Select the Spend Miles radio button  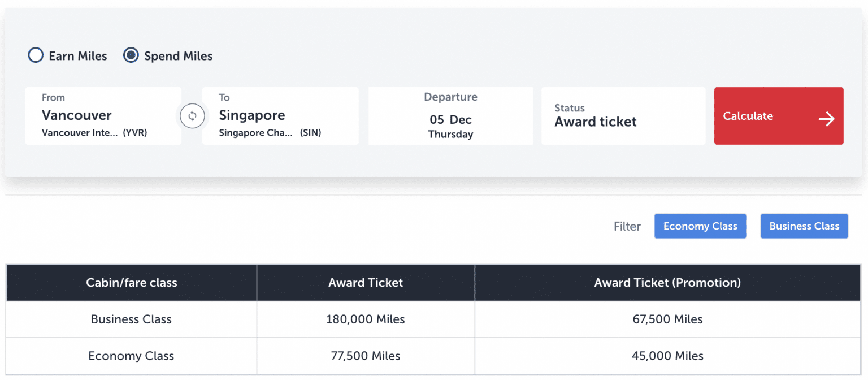point(131,55)
